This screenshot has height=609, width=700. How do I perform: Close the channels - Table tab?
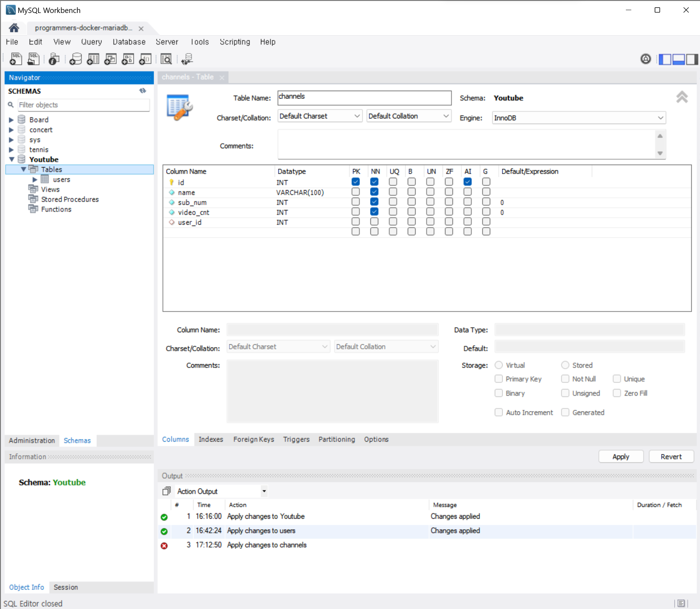(222, 78)
